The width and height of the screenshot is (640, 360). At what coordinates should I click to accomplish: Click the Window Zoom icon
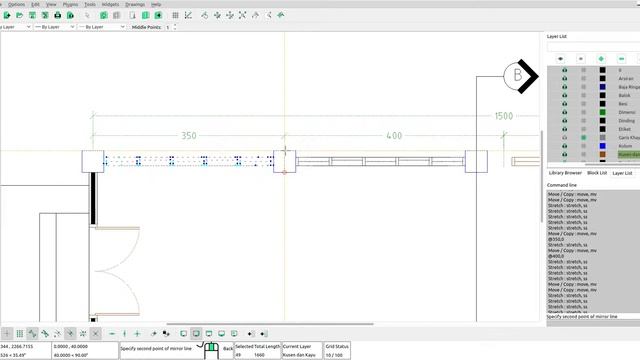[268, 16]
